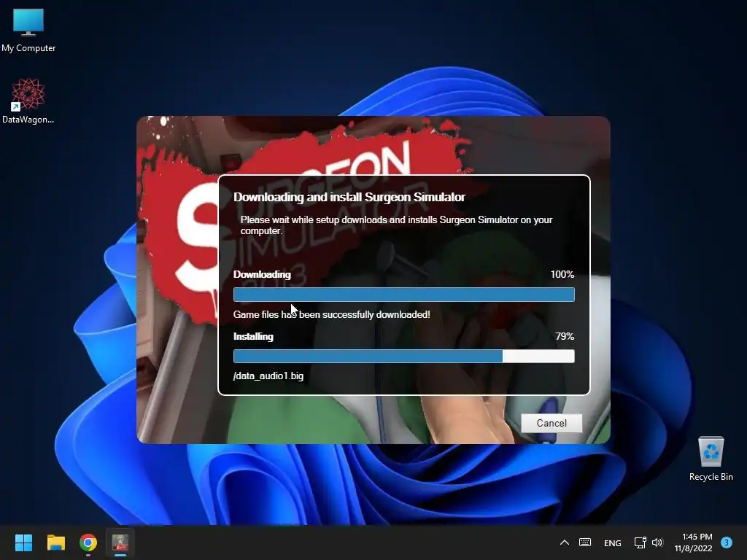
Task: Open notification center badge
Action: click(727, 542)
